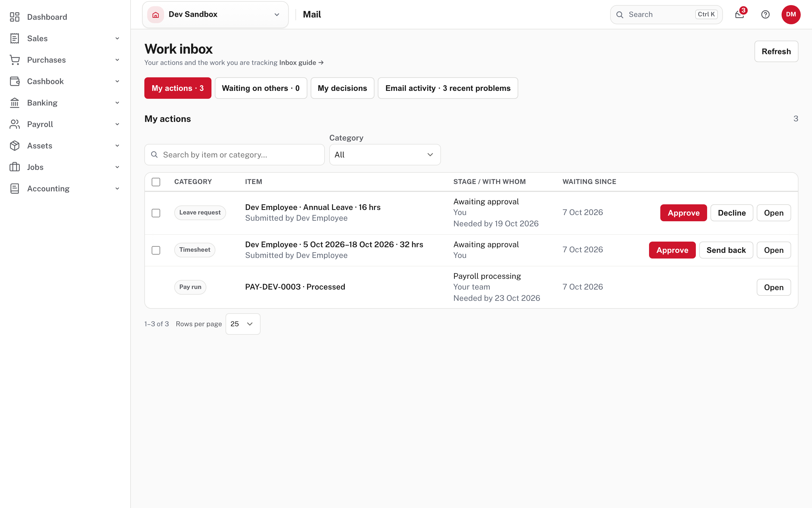This screenshot has height=508, width=812.
Task: Click the Jobs briefcase icon
Action: 14,167
